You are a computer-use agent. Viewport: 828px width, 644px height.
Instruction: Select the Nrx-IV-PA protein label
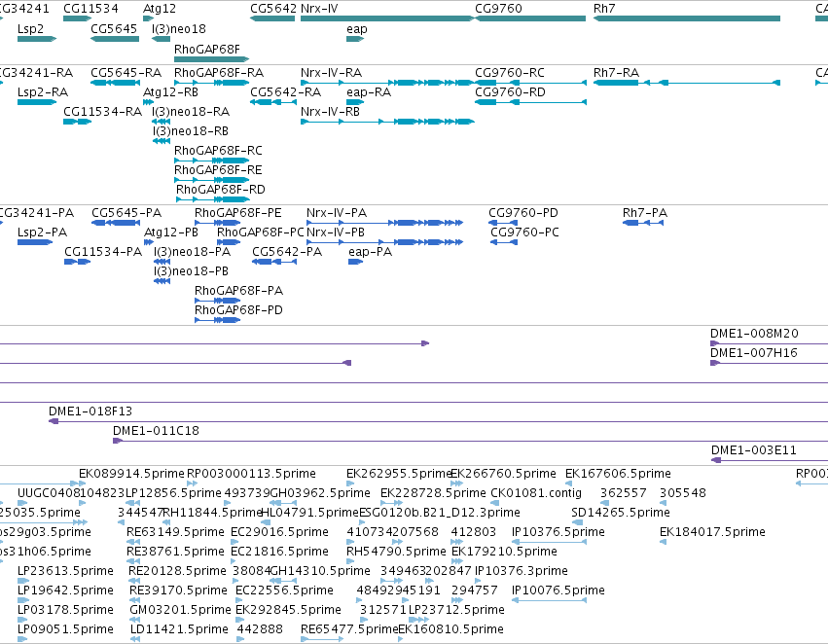(x=337, y=213)
